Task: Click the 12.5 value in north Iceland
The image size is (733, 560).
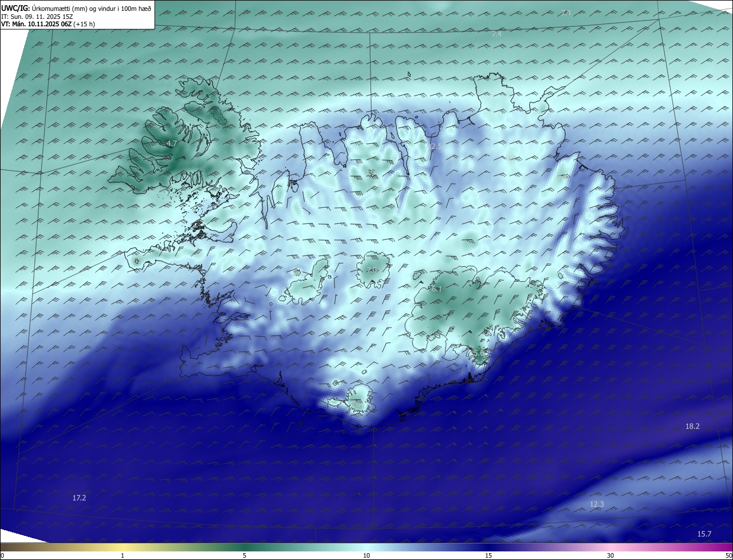Action: 435,147
